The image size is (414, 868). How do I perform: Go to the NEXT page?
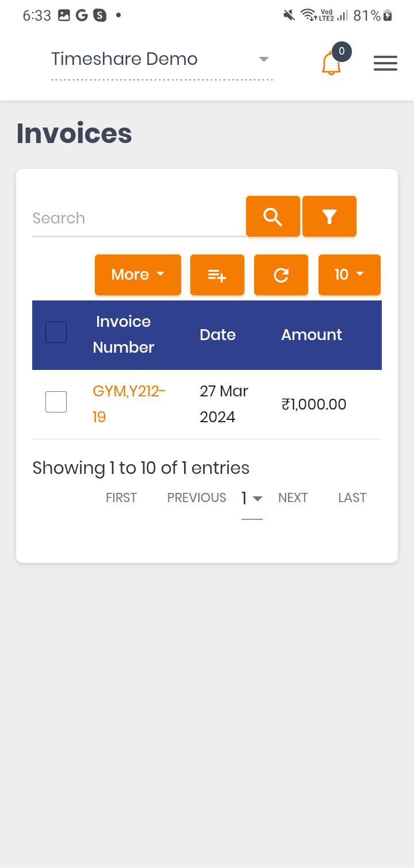[293, 498]
